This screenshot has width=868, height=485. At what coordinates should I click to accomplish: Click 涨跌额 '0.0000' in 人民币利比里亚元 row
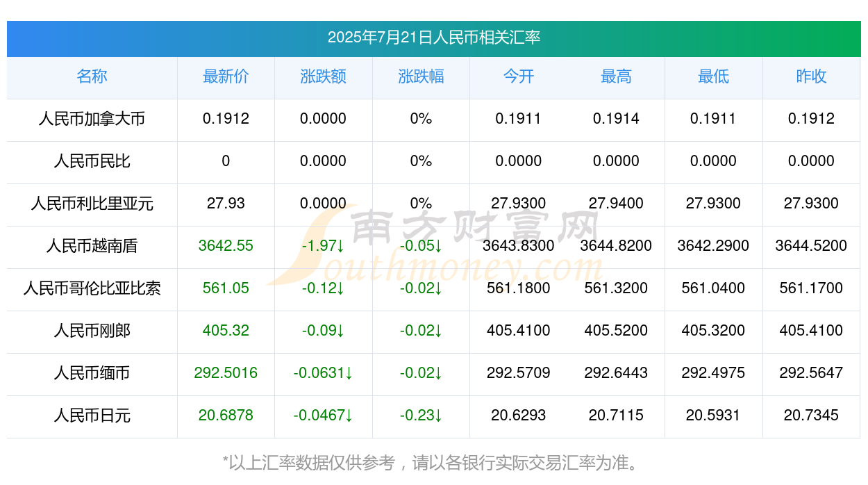click(324, 204)
